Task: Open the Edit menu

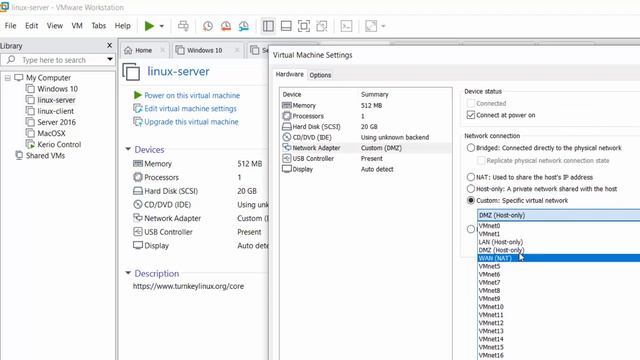Action: pos(31,26)
